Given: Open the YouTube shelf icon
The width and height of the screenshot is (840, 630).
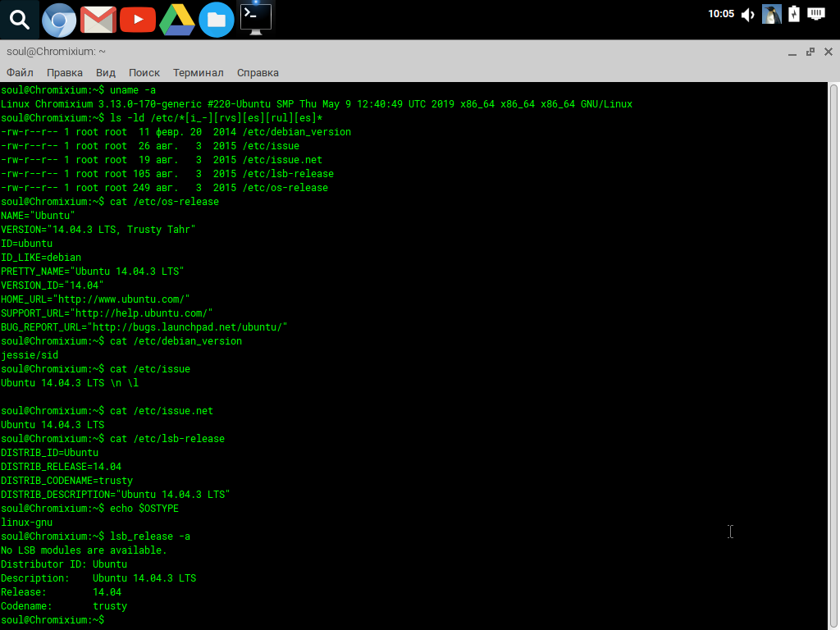Looking at the screenshot, I should click(138, 20).
